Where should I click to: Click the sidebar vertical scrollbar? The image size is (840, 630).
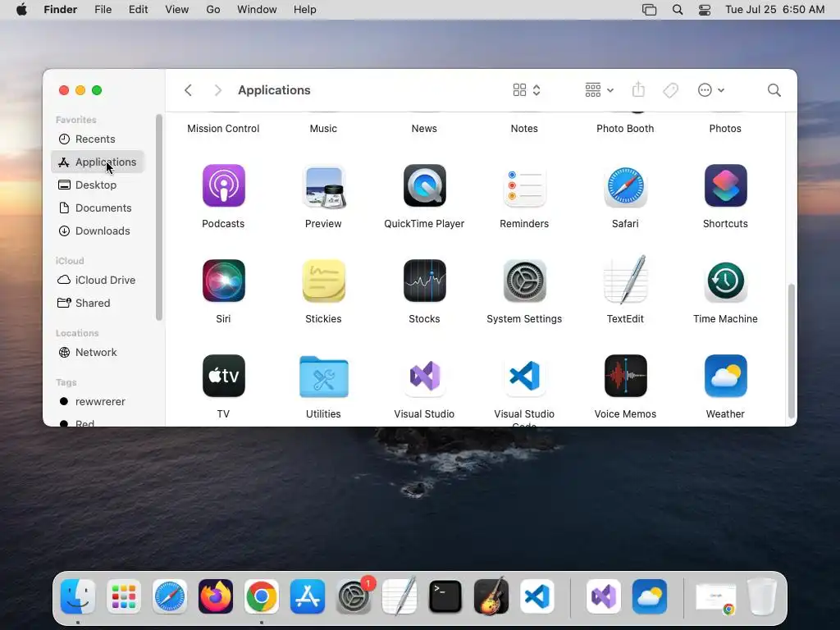(x=158, y=217)
